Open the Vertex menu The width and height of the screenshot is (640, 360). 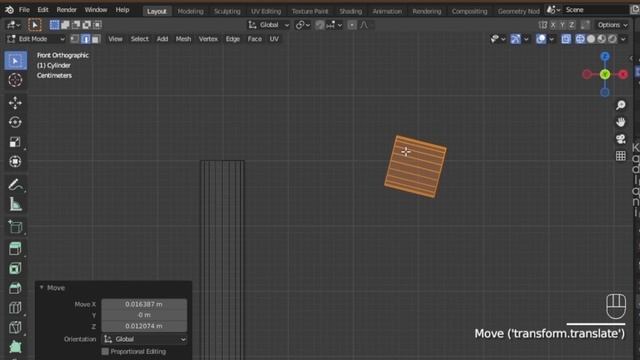pyautogui.click(x=208, y=39)
